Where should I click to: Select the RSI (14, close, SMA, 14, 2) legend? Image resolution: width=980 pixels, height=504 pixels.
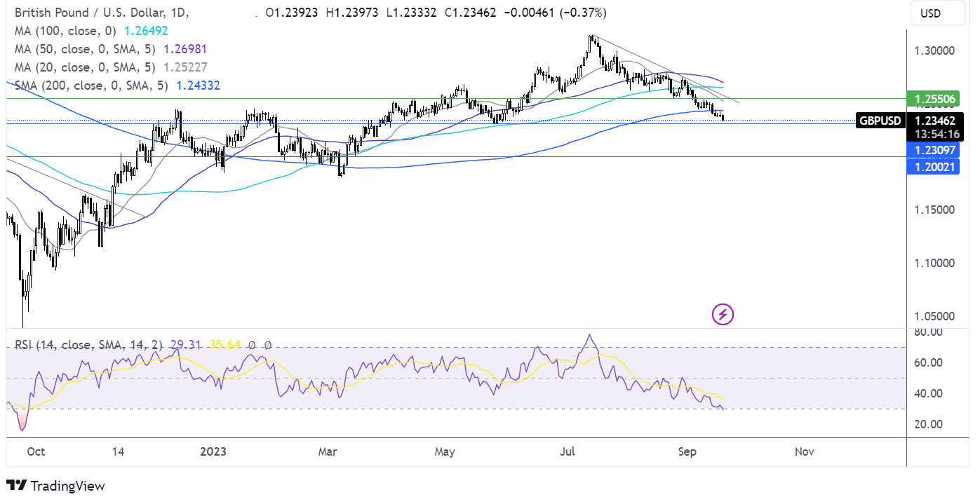pyautogui.click(x=88, y=344)
